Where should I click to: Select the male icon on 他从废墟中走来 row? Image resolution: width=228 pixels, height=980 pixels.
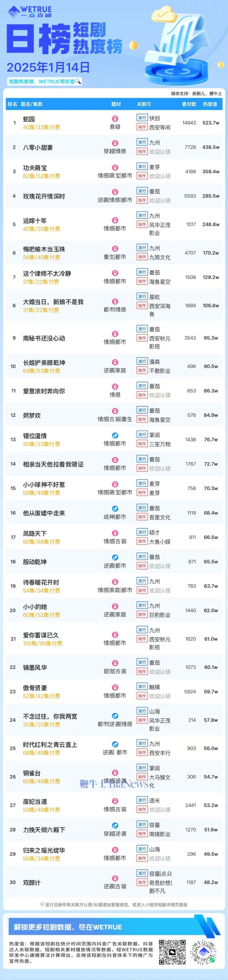point(115,509)
